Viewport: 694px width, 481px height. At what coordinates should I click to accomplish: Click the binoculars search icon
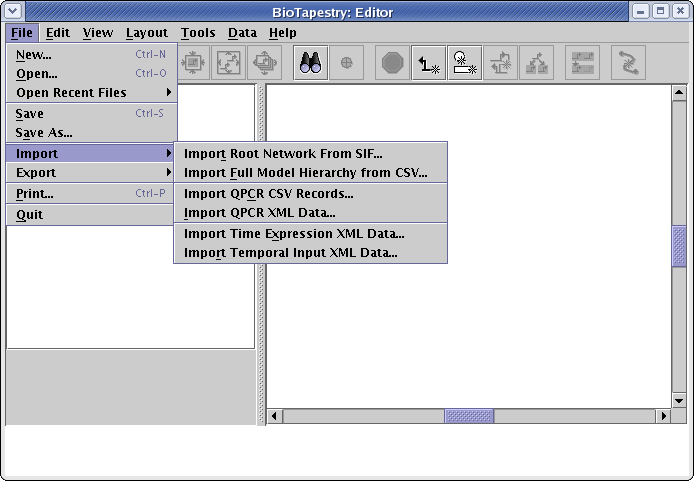310,63
